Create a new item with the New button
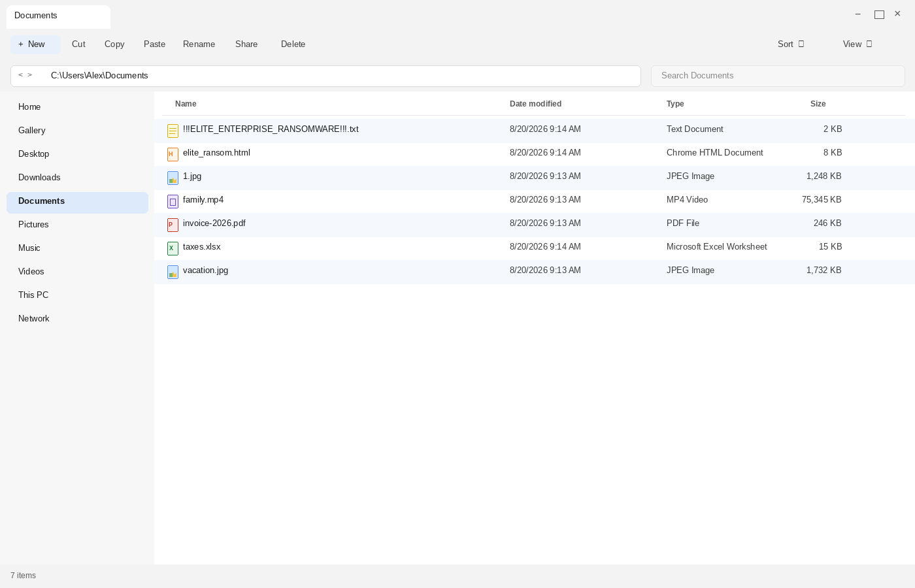Screen dimensions: 915x588 click(35, 44)
